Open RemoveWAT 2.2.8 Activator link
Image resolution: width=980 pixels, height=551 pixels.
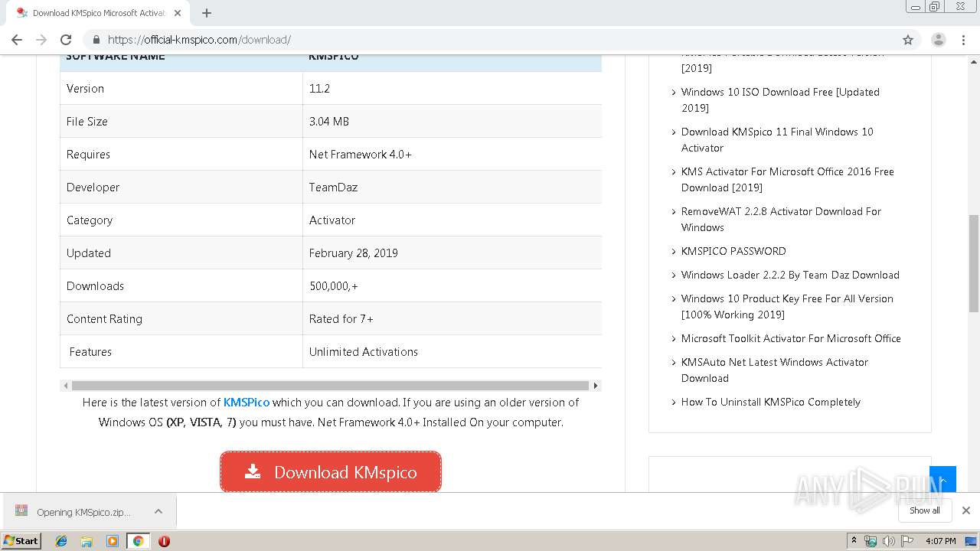pos(781,219)
